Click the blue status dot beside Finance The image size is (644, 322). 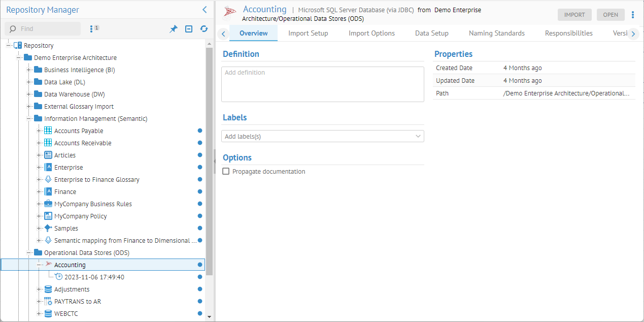200,192
